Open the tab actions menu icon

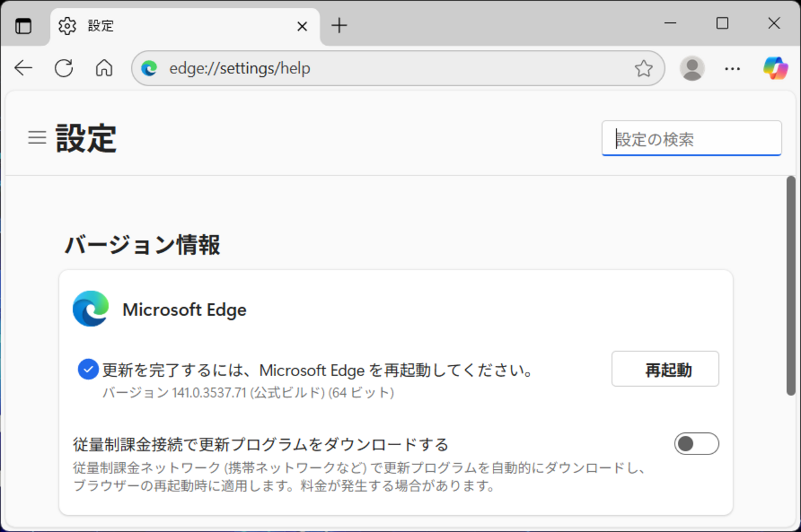coord(23,26)
